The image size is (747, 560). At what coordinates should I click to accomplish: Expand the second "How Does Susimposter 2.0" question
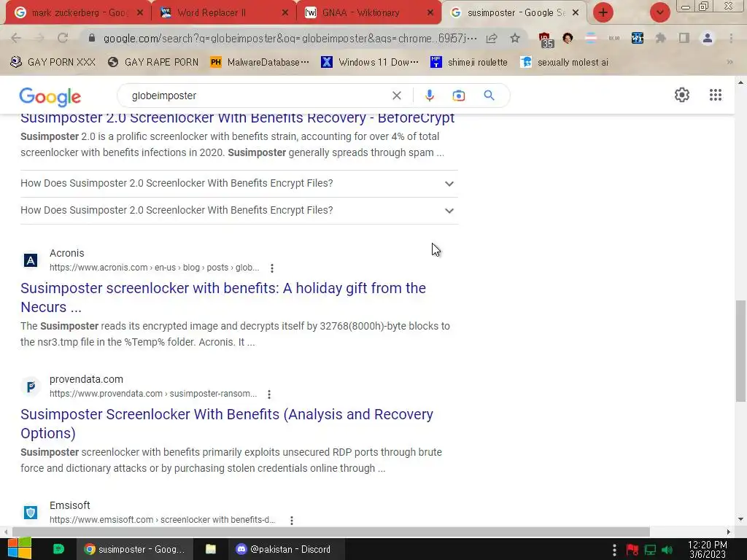239,211
